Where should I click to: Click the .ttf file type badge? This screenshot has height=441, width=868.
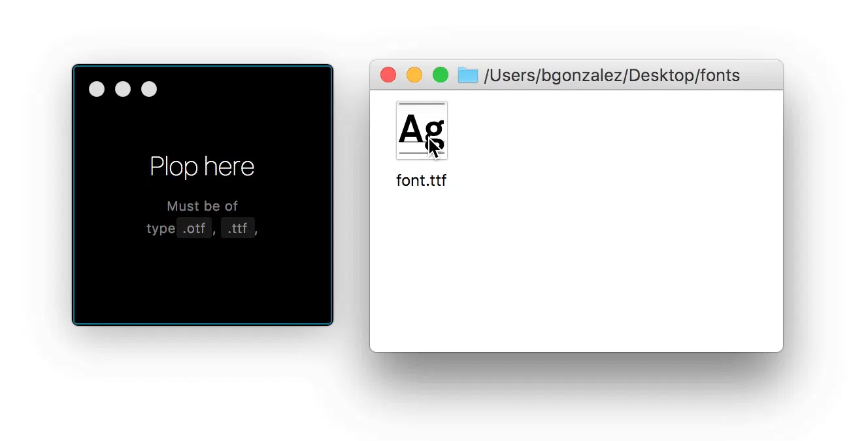click(238, 228)
